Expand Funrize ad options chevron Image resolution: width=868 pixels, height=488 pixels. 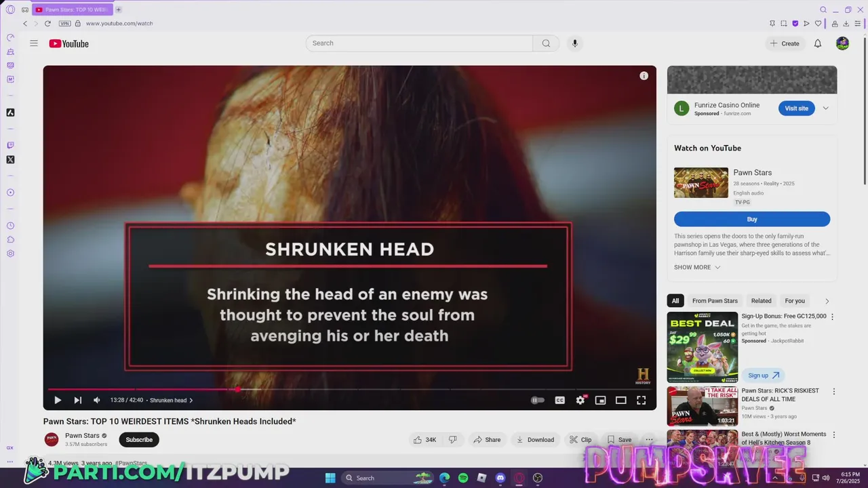(825, 108)
